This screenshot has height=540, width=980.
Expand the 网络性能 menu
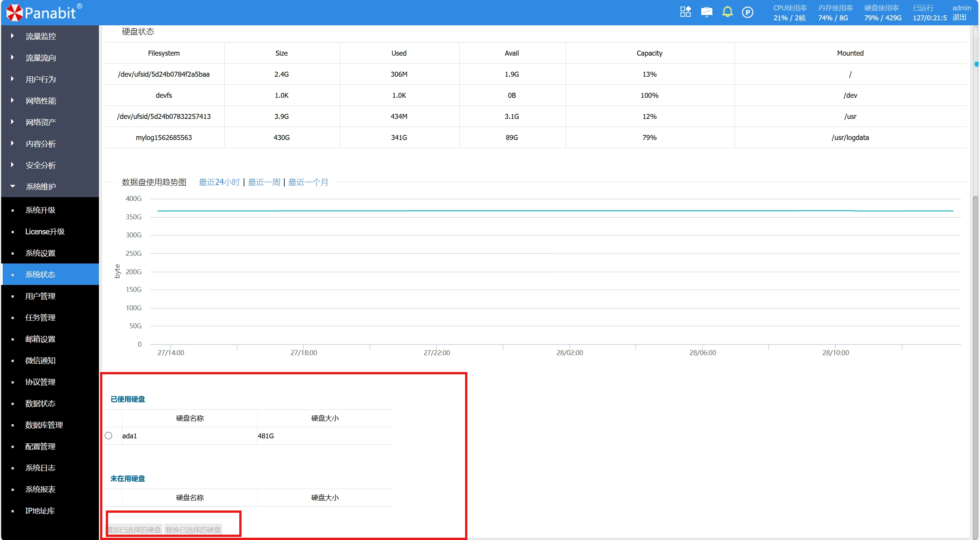click(50, 100)
